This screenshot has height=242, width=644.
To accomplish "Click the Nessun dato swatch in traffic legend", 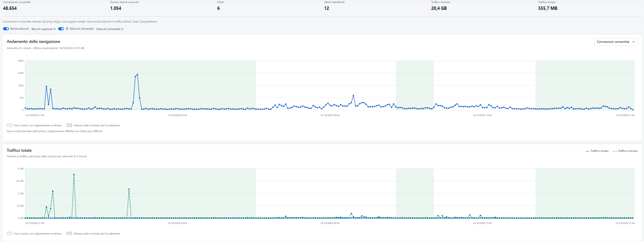I will click(69, 233).
